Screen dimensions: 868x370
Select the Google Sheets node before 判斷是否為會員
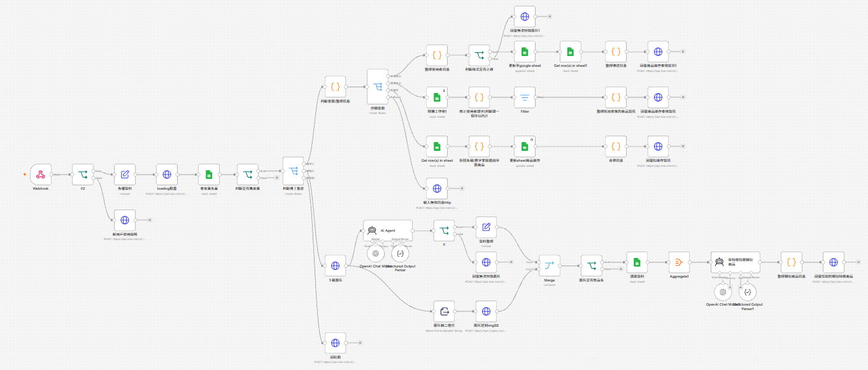pos(208,174)
